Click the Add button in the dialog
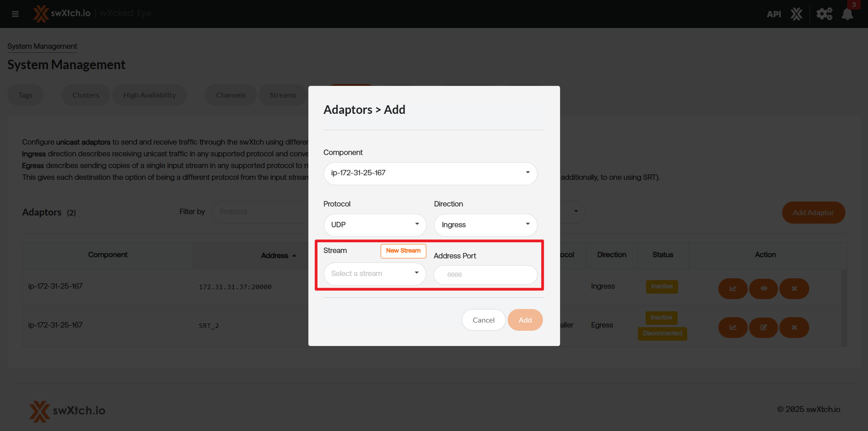 coord(525,320)
